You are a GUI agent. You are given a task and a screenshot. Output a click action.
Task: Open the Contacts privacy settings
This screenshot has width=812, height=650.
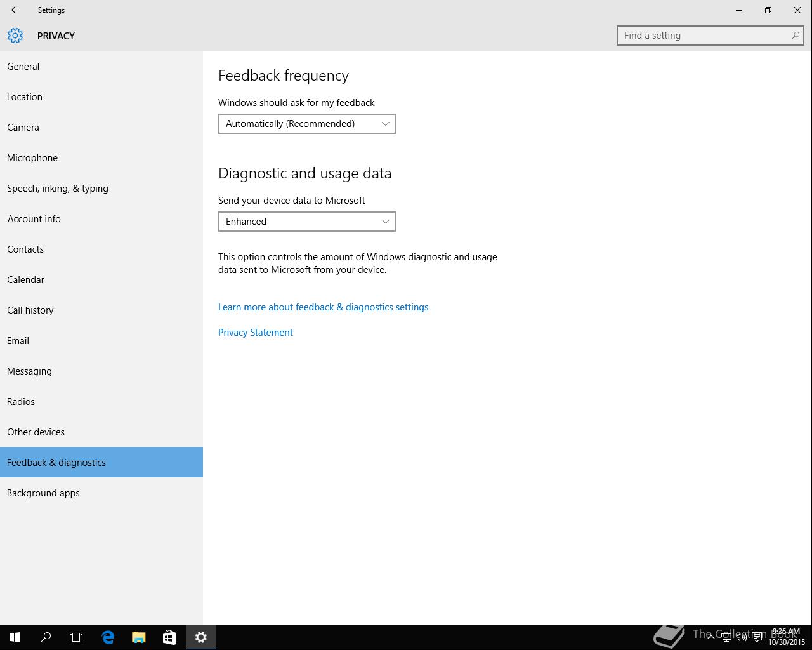101,249
